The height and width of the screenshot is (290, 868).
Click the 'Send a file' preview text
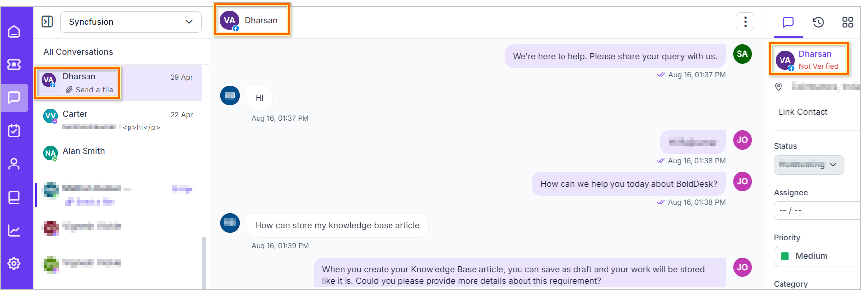tap(94, 90)
